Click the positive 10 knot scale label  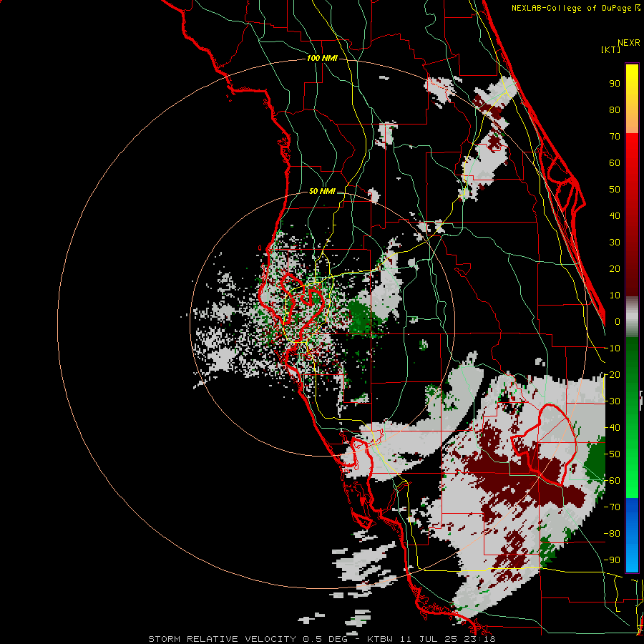(615, 296)
